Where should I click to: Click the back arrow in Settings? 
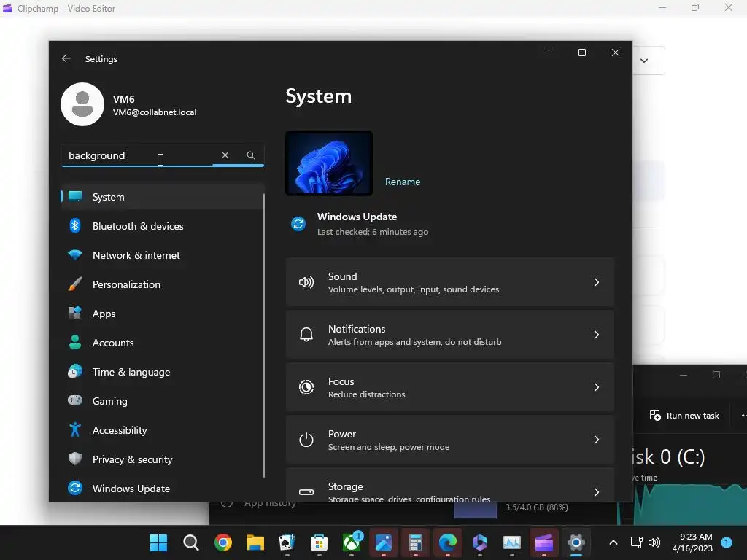66,58
